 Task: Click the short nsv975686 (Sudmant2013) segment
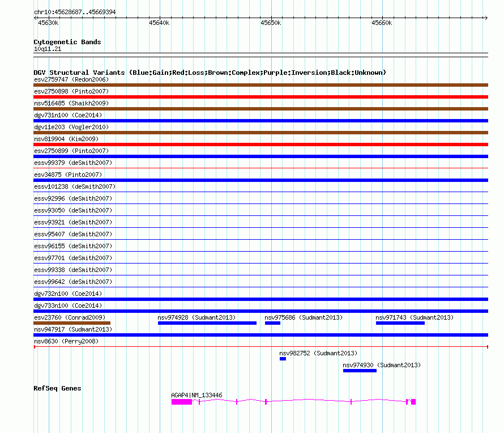pyautogui.click(x=272, y=323)
